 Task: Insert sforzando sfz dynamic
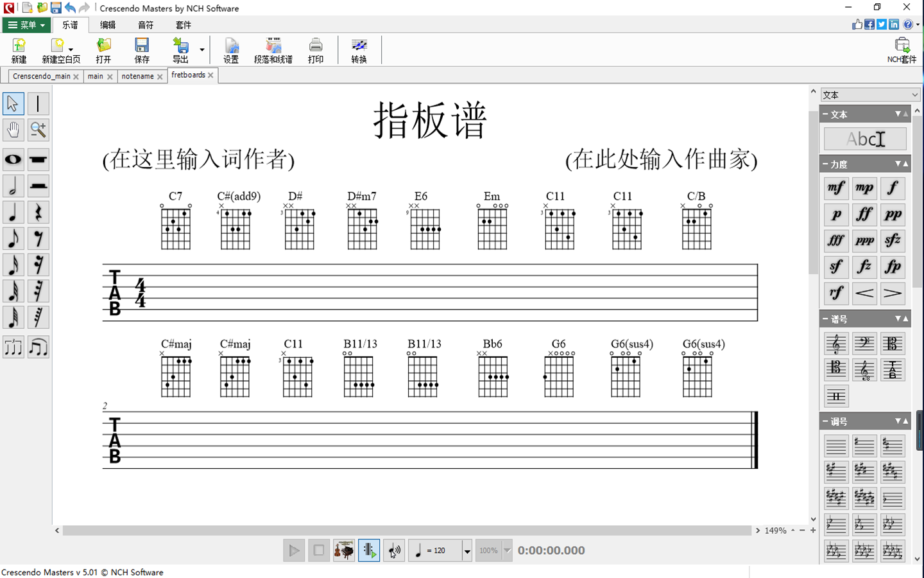coord(893,241)
